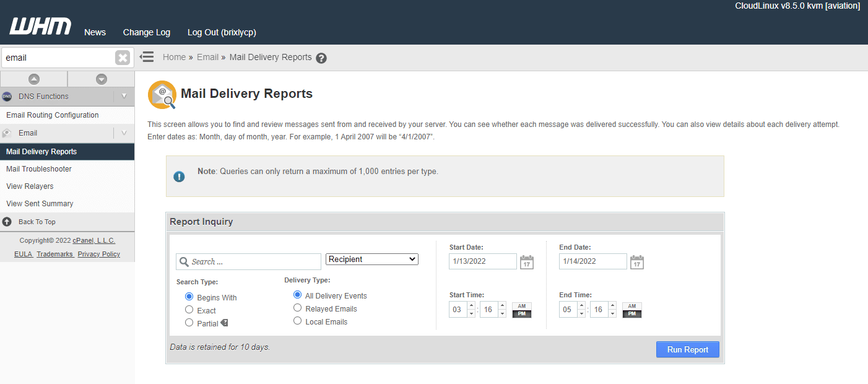Click End Time hour field 05

pos(568,310)
